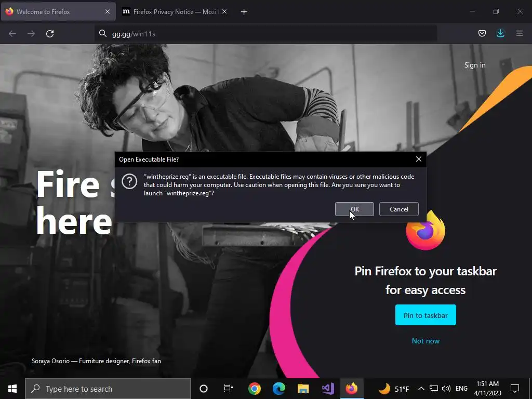Click the Sign in link

tap(475, 65)
